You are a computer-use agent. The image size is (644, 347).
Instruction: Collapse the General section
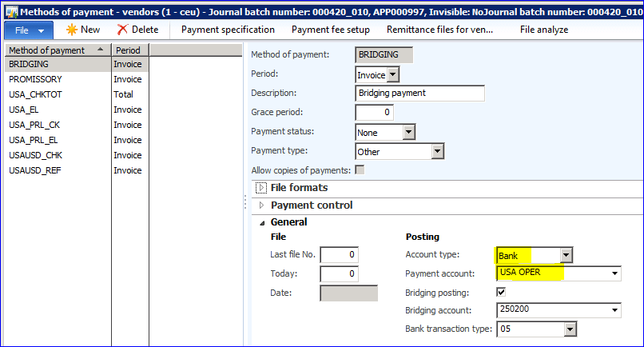pos(260,222)
